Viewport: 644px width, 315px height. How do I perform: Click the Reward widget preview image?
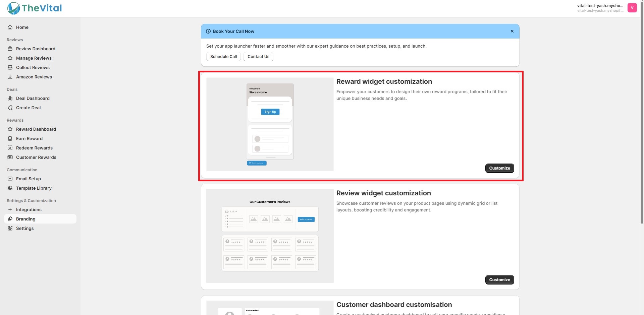point(270,124)
